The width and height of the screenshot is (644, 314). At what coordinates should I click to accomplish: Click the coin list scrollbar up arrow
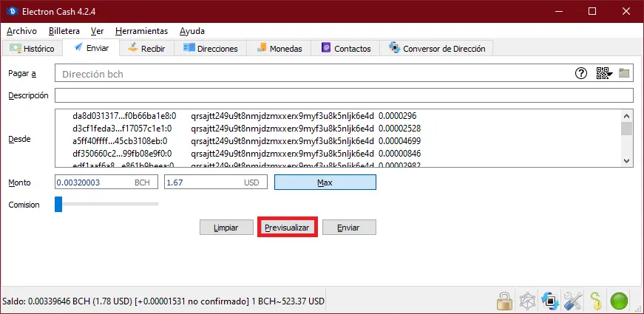point(626,116)
